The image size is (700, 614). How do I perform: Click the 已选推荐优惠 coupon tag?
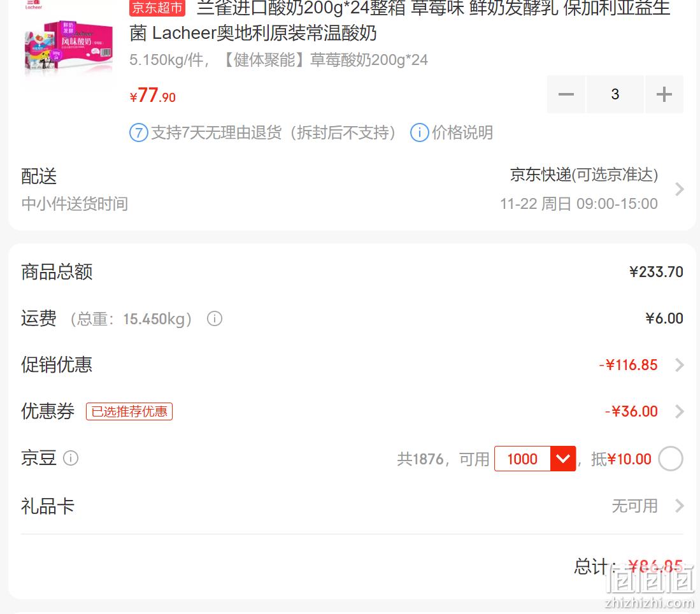click(x=129, y=411)
